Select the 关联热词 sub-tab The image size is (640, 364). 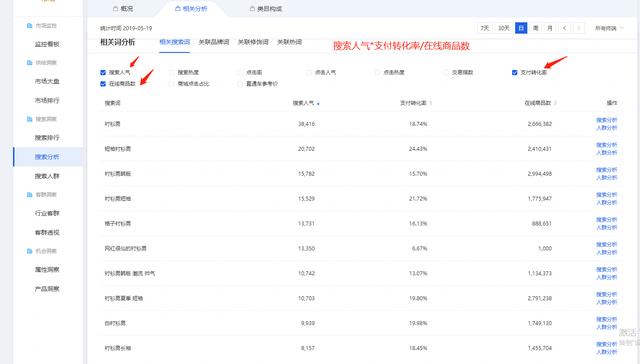click(x=289, y=42)
